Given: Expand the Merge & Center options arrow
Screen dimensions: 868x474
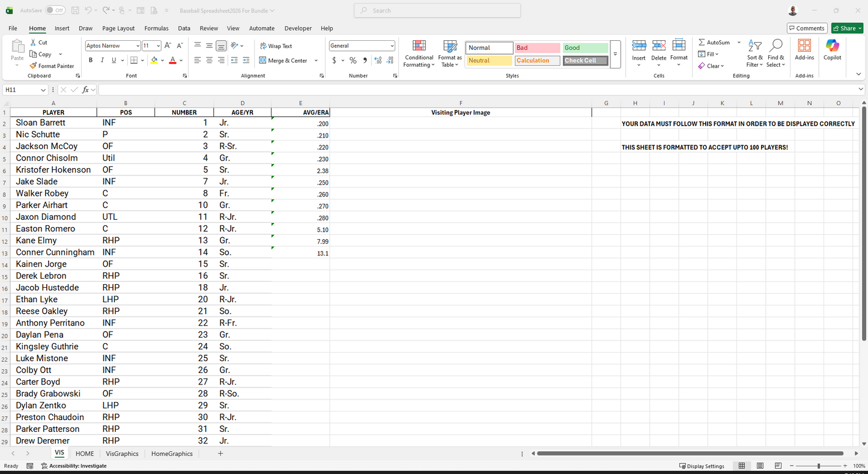Looking at the screenshot, I should click(316, 61).
